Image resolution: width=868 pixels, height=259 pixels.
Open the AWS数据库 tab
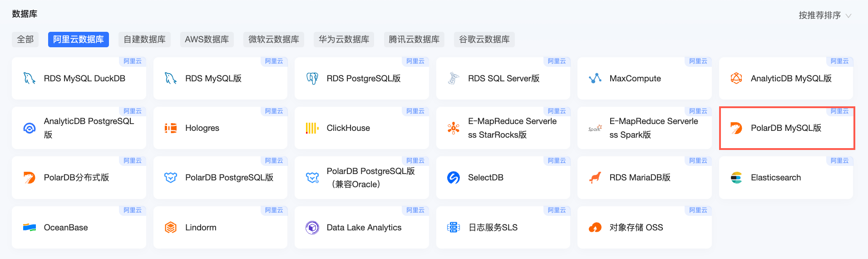pyautogui.click(x=207, y=40)
